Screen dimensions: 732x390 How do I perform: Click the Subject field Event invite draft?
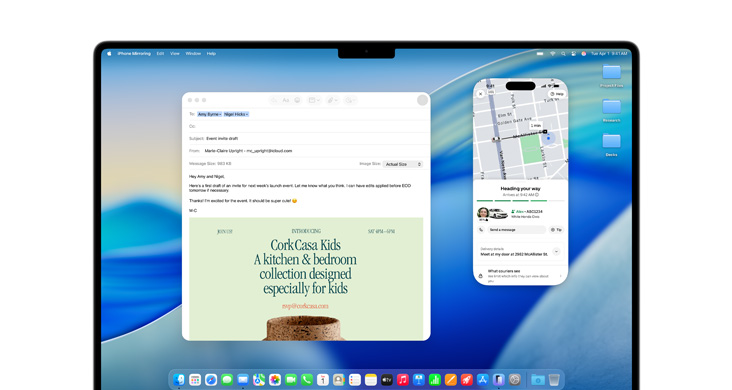pyautogui.click(x=306, y=139)
